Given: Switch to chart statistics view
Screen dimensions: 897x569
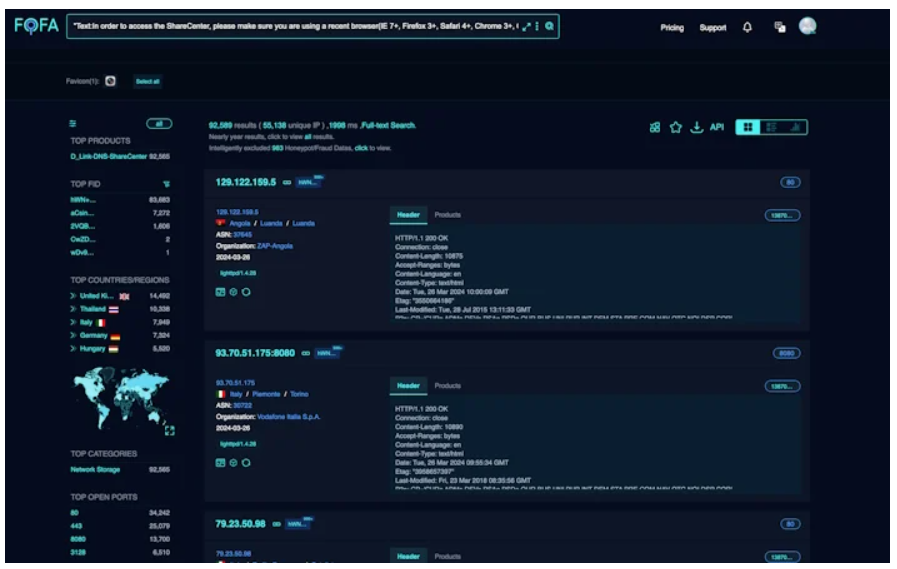Looking at the screenshot, I should point(795,127).
